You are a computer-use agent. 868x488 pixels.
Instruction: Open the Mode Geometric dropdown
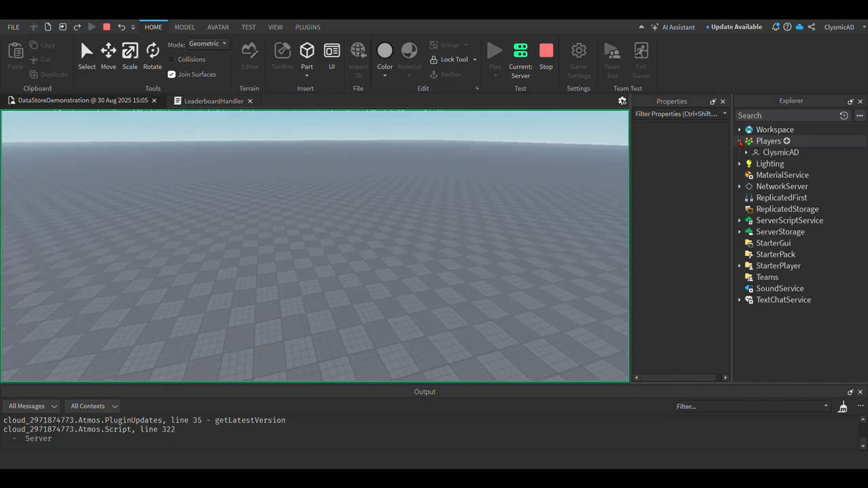coord(208,44)
